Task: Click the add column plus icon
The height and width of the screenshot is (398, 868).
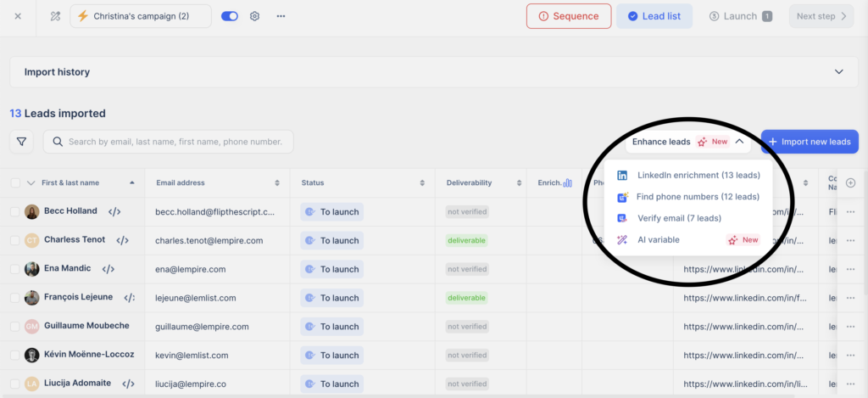Action: [850, 182]
